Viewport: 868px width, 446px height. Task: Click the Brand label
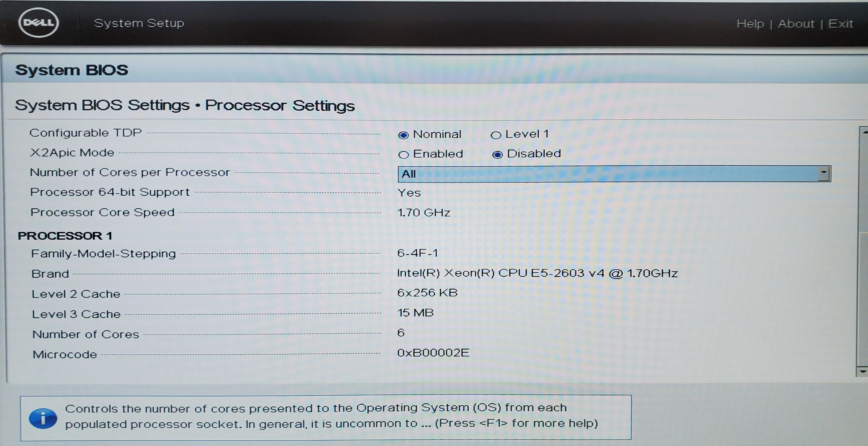click(50, 274)
